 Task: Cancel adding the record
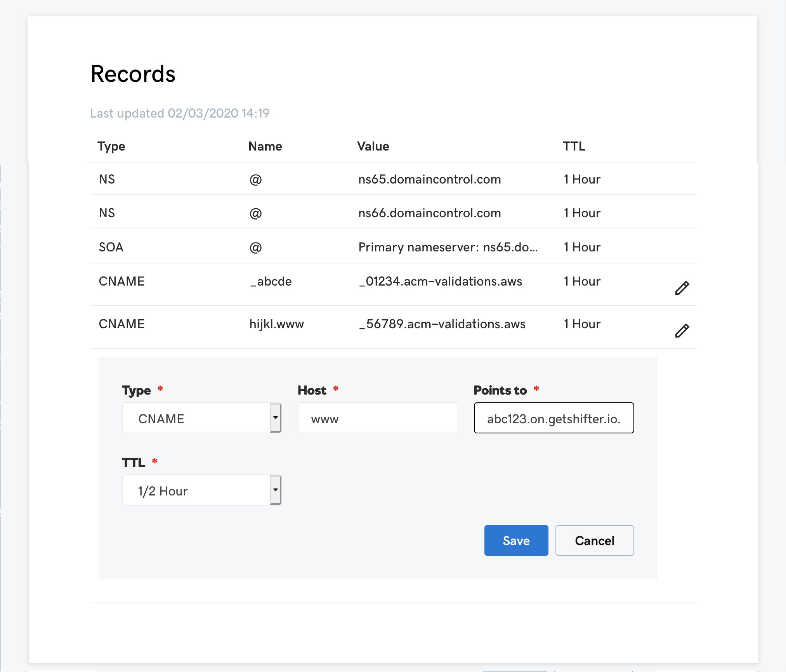coord(595,540)
